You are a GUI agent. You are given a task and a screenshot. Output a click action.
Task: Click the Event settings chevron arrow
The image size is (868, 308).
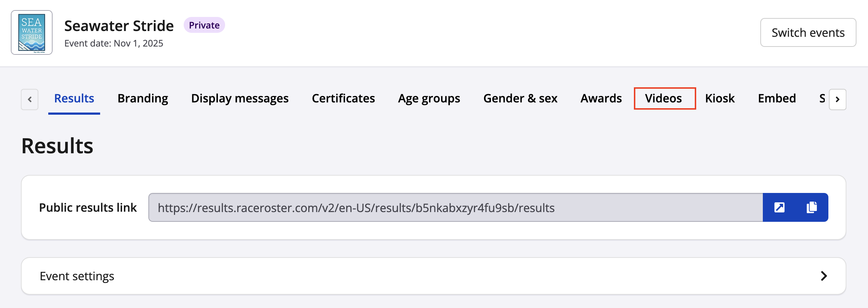coord(824,276)
